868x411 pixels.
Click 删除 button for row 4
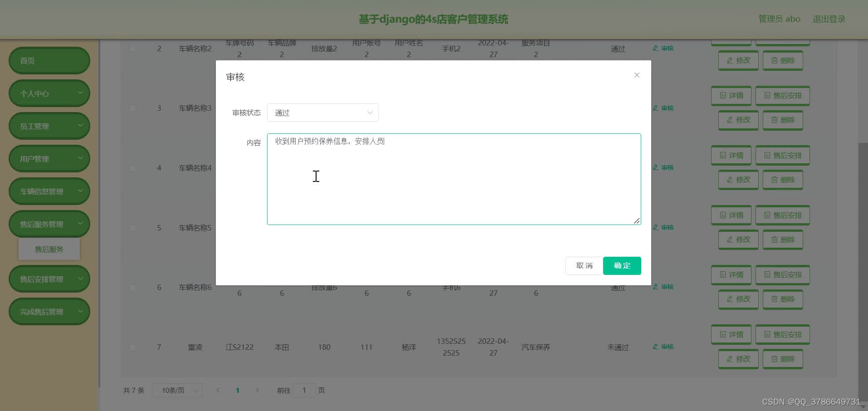point(783,180)
